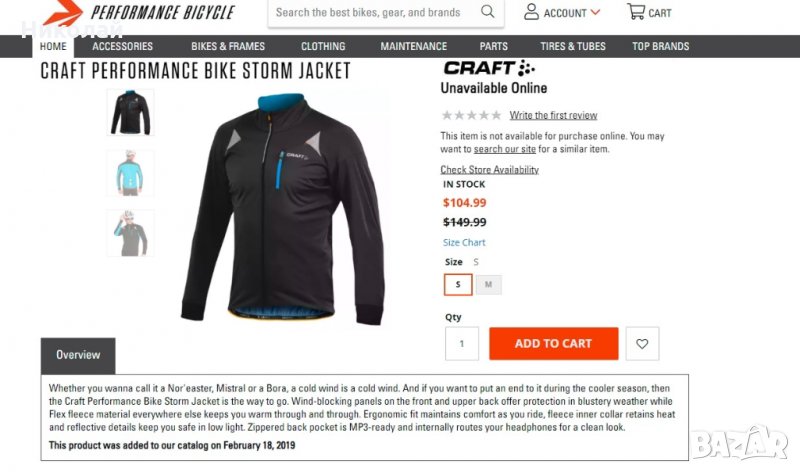Screen dimensions: 800x472
Task: Focus the quantity input field
Action: (462, 343)
